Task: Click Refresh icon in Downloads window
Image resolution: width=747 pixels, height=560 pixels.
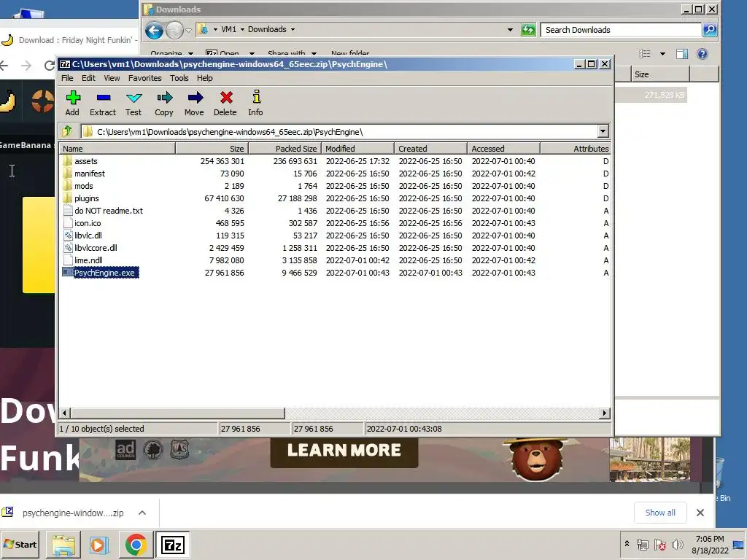Action: [x=528, y=30]
